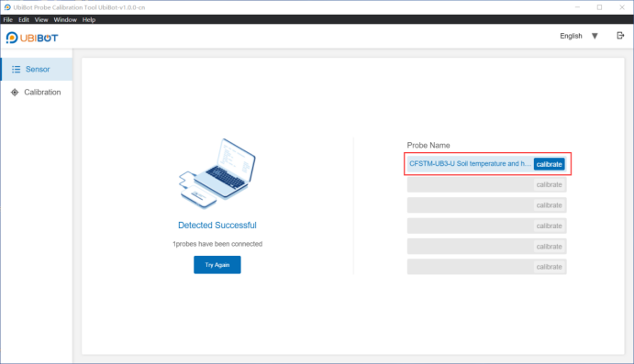Minimize the UbiBot window
The image size is (634, 364).
coord(577,7)
